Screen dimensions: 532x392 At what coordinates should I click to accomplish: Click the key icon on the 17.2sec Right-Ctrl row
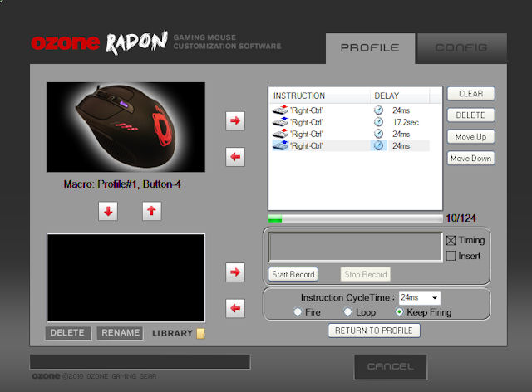280,122
